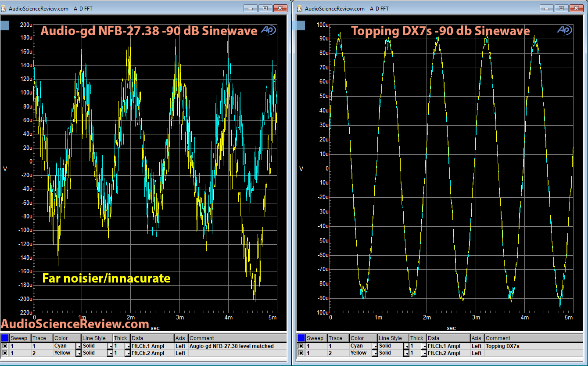Click the Thick column header in the Topping DX7s legend
This screenshot has width=588, height=366.
click(x=418, y=338)
